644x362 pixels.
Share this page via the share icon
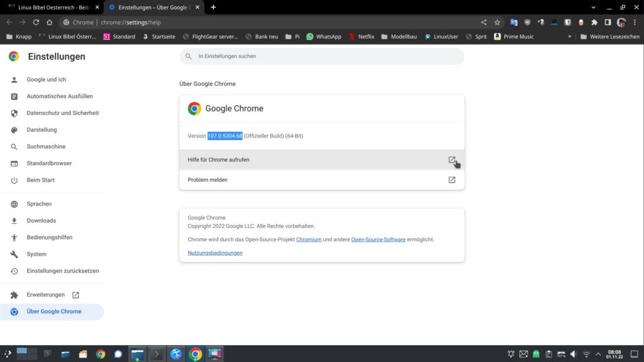[484, 22]
